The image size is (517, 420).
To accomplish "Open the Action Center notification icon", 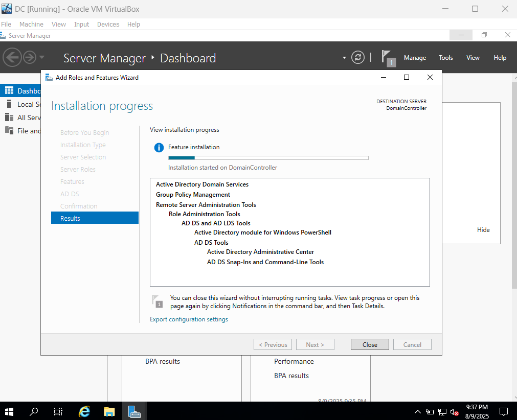I will tap(504, 411).
